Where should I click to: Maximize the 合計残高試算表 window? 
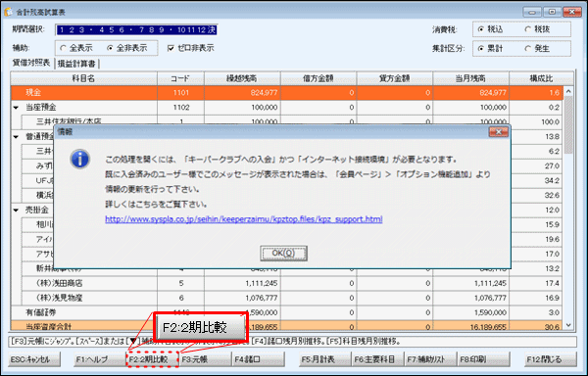coord(552,12)
